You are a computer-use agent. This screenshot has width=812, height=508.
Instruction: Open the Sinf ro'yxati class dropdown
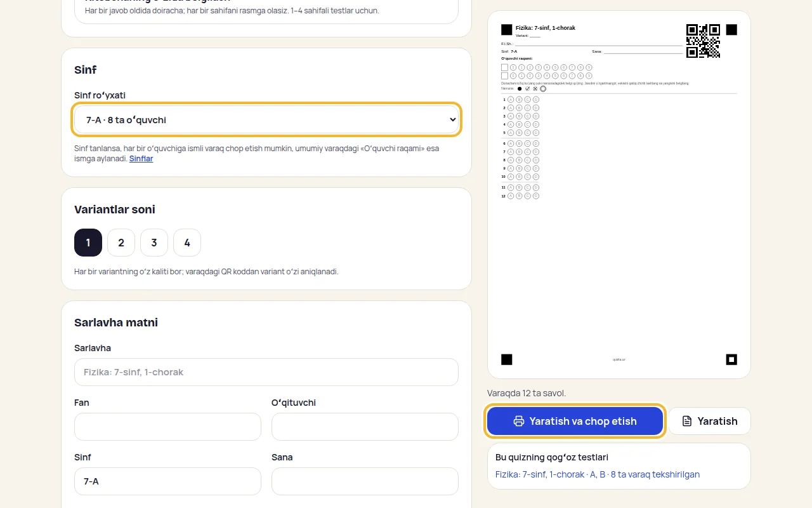click(266, 119)
